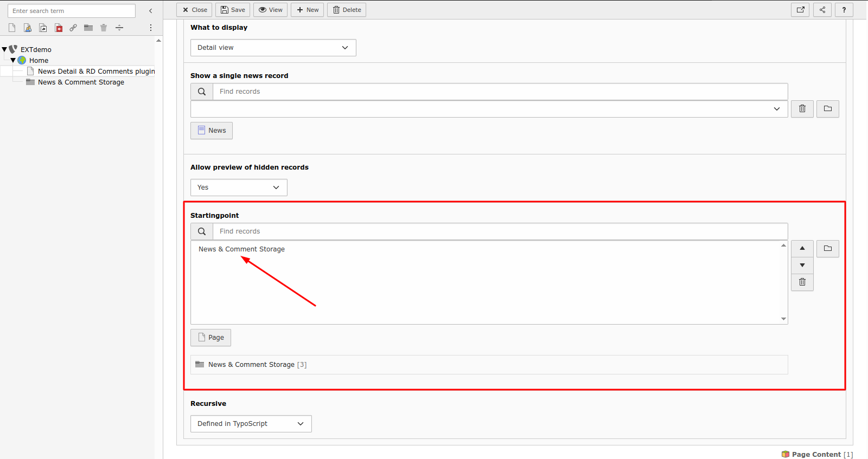Click the New button
Screen dimensions: 868x459
[307, 10]
